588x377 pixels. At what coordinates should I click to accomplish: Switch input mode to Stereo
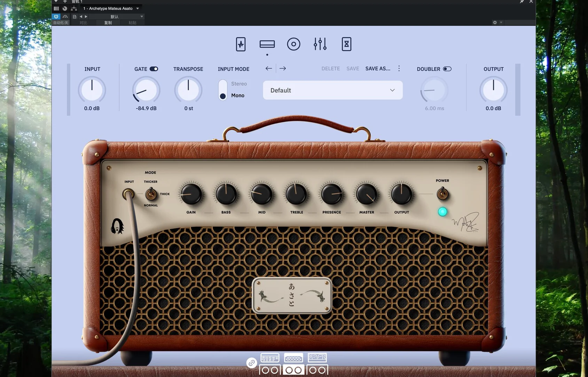[238, 84]
